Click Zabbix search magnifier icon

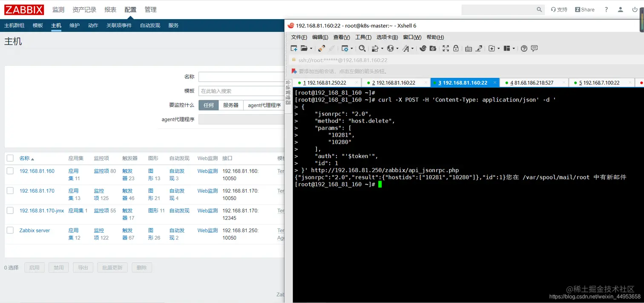pos(540,9)
